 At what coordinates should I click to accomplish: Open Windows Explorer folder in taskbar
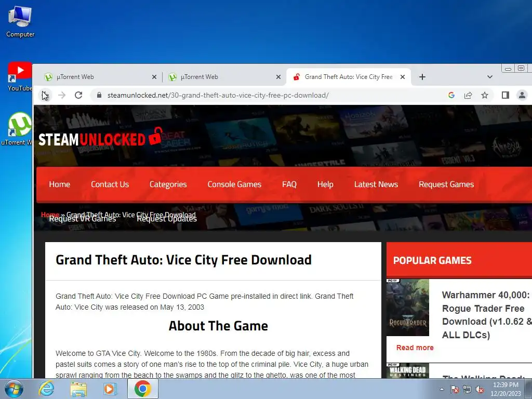click(78, 389)
